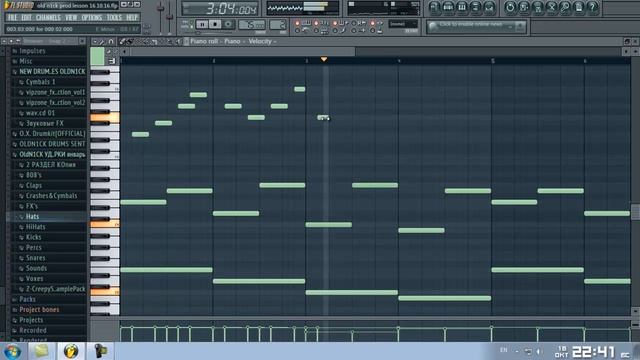Click the camera recorder icon in taskbar

[100, 351]
